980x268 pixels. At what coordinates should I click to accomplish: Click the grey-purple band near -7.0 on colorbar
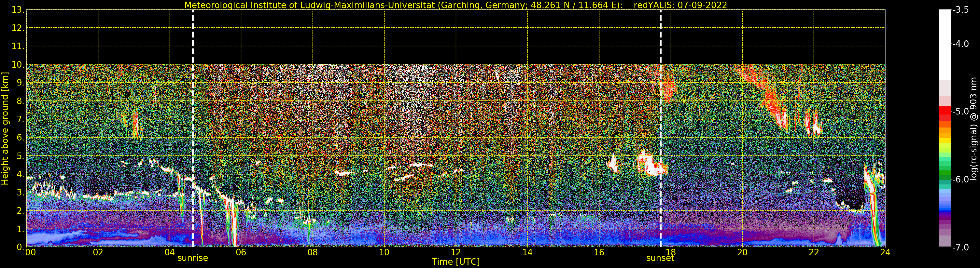(945, 241)
